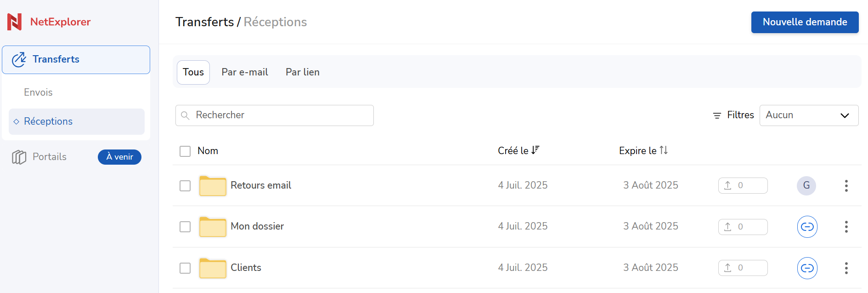Tick the checkbox next to Mon dossier
868x293 pixels.
185,227
